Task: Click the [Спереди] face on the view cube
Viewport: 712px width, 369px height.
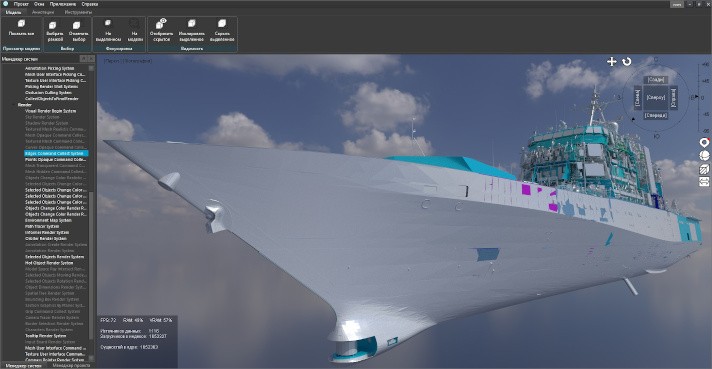Action: point(656,116)
